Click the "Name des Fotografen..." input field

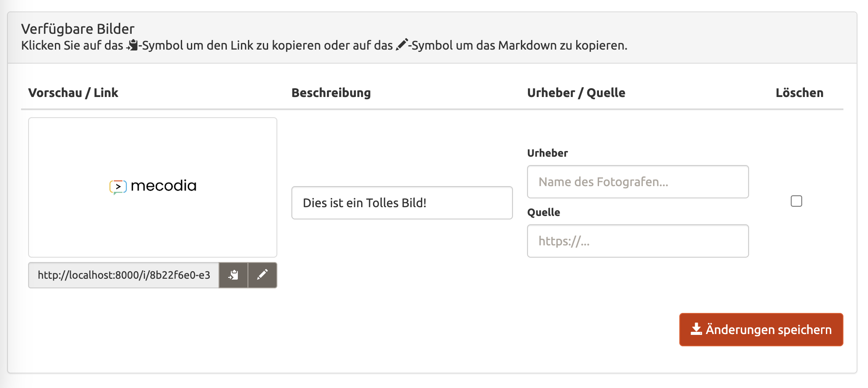[637, 182]
